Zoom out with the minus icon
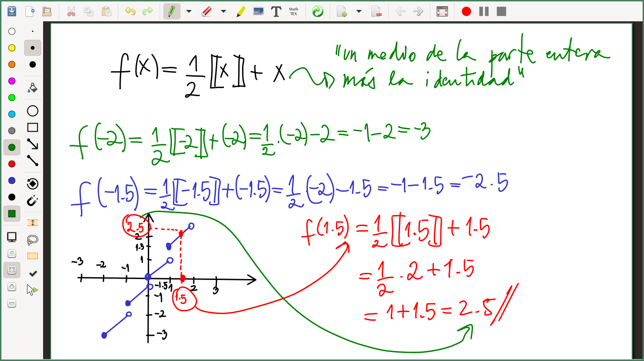 point(12,303)
